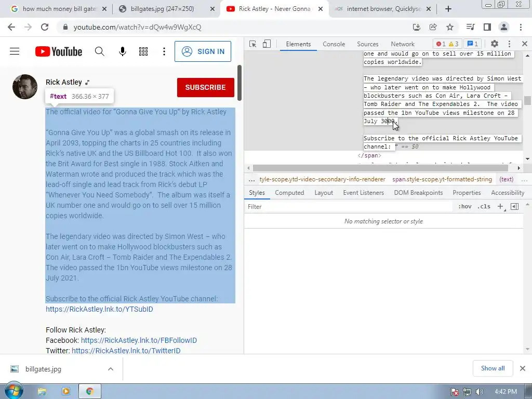This screenshot has height=399, width=532.
Task: Click Show all downloads button
Action: tap(493, 368)
